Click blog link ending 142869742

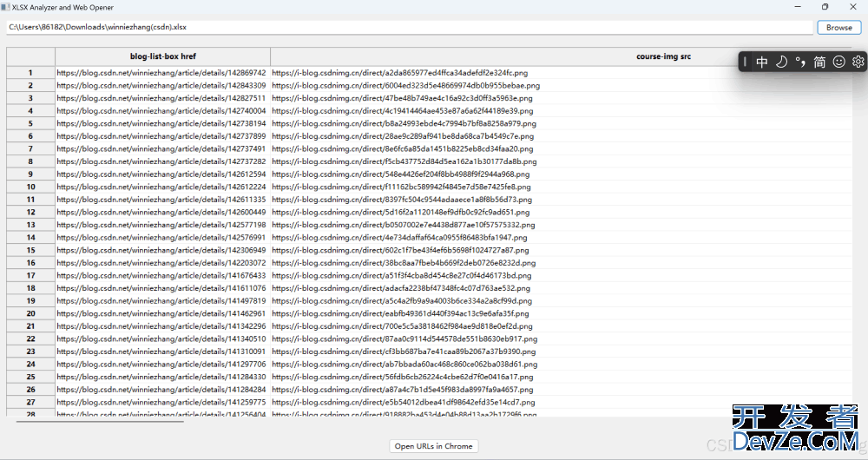[x=161, y=73]
